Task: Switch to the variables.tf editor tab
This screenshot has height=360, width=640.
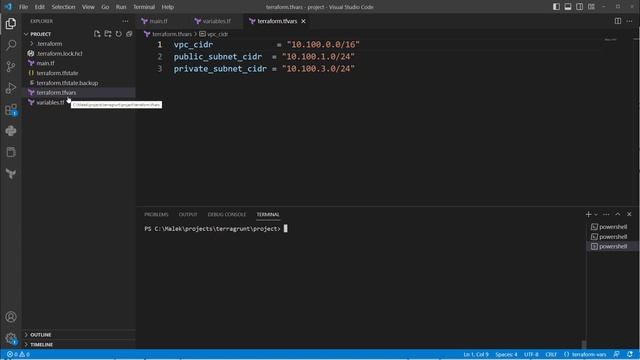Action: pyautogui.click(x=216, y=21)
